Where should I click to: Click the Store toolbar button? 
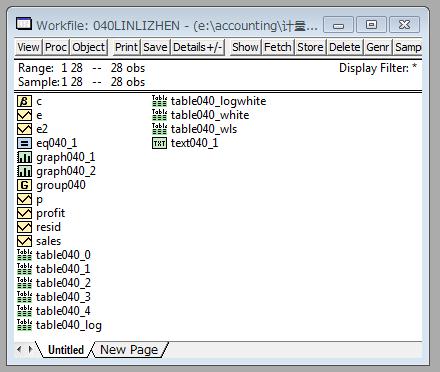310,47
